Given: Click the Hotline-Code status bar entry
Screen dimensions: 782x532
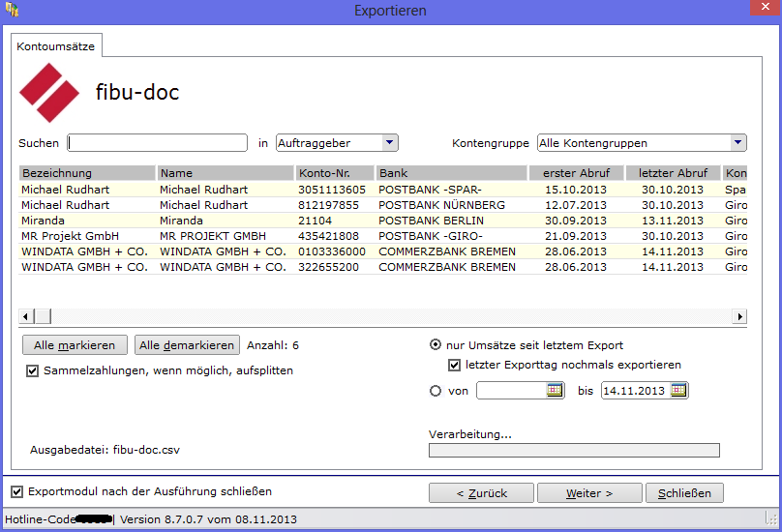Looking at the screenshot, I should (59, 519).
